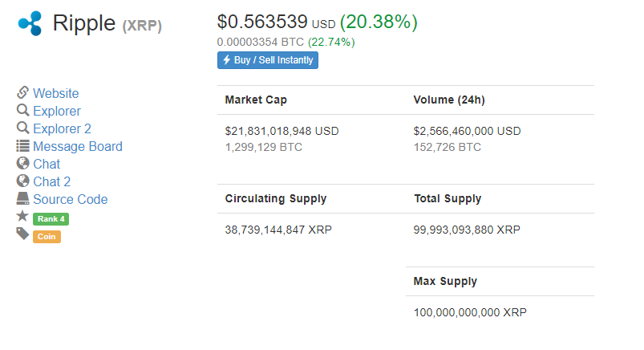Open the Chat 2 link
Viewport: 644px width, 350px height.
pos(52,181)
